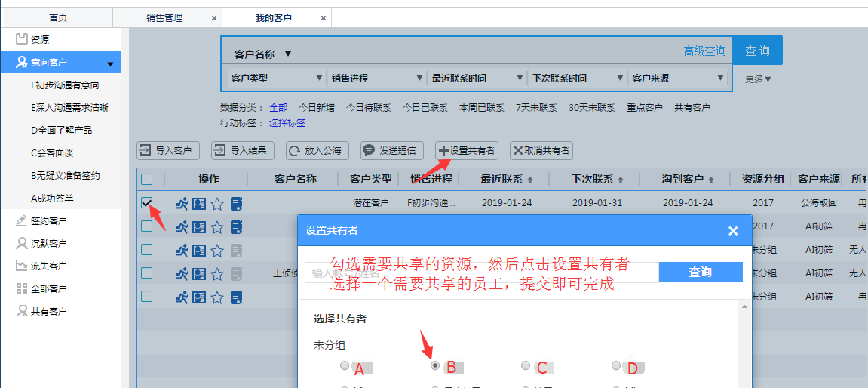Open the B无疑义准备签约 stage in the sidebar
The width and height of the screenshot is (868, 388).
(66, 176)
